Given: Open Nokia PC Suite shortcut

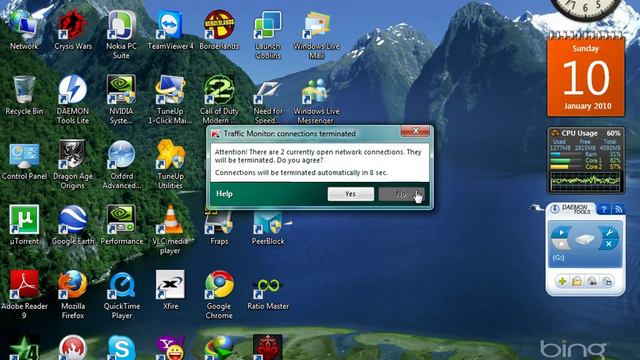Looking at the screenshot, I should [121, 35].
